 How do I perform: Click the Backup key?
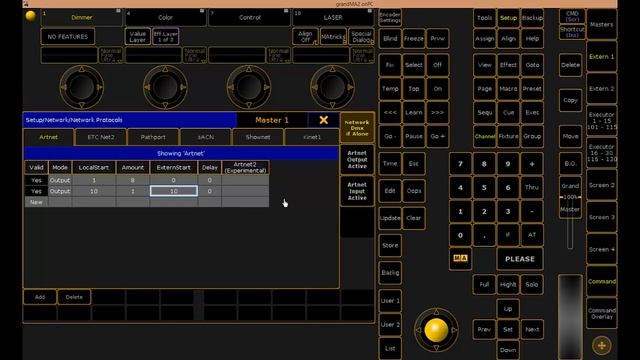tap(532, 18)
